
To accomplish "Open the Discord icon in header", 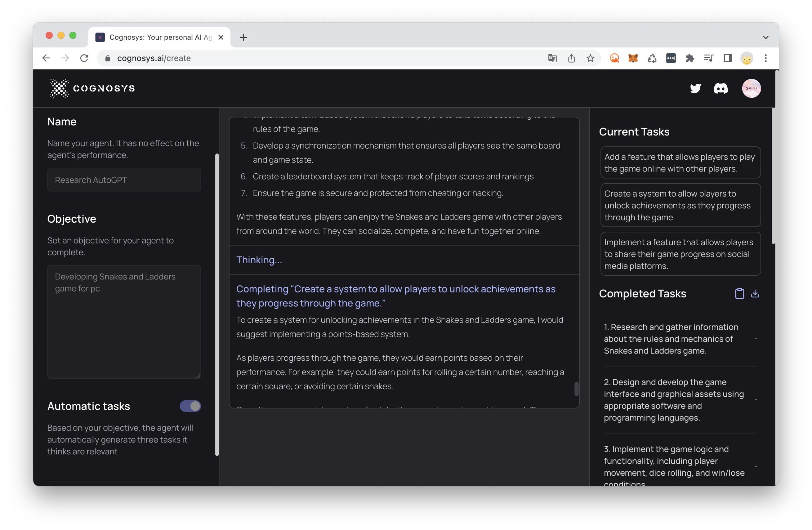I will [720, 89].
